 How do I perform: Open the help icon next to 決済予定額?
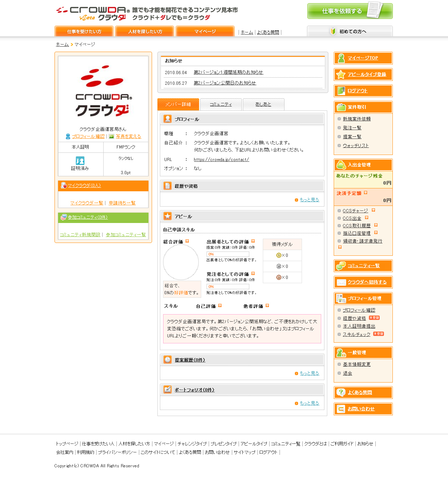tap(366, 193)
